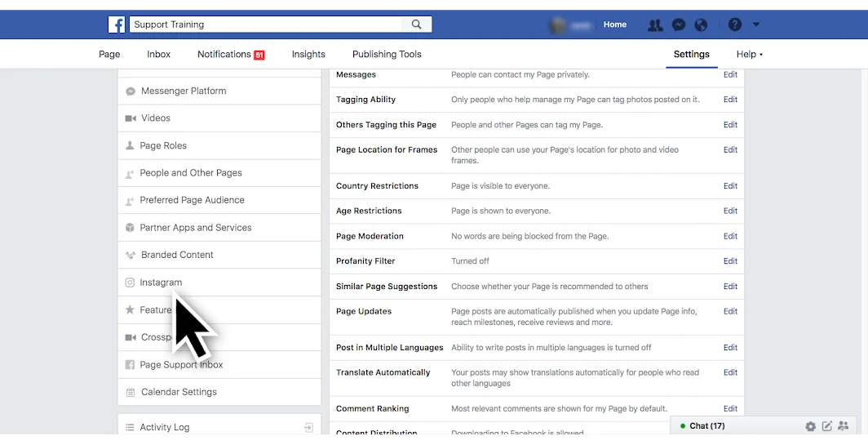Open the globe notifications icon
The width and height of the screenshot is (868, 445).
701,25
